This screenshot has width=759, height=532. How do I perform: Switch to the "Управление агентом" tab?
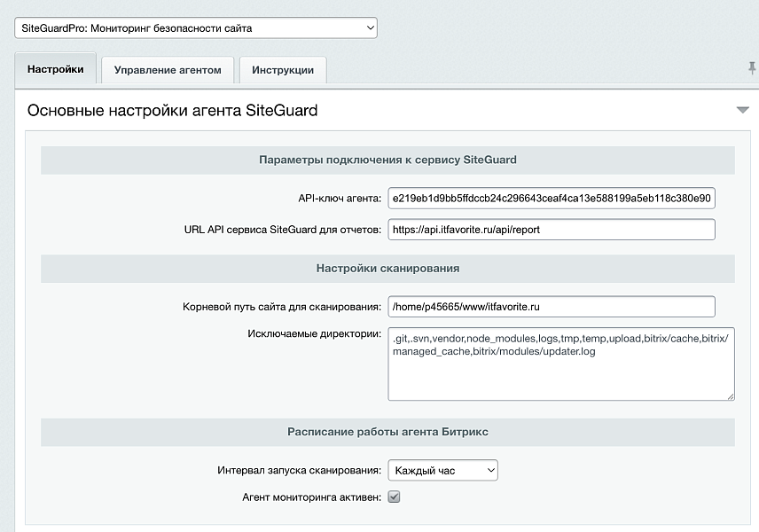[168, 69]
